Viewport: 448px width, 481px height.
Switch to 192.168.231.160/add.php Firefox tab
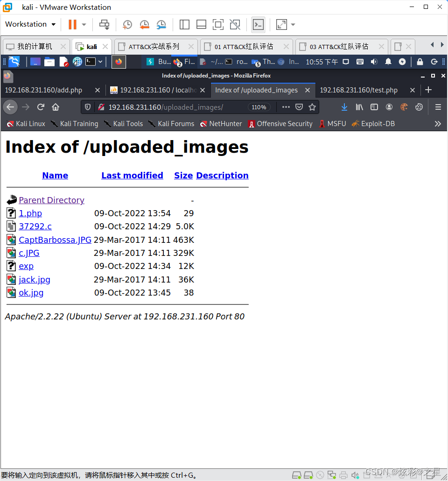pos(43,90)
